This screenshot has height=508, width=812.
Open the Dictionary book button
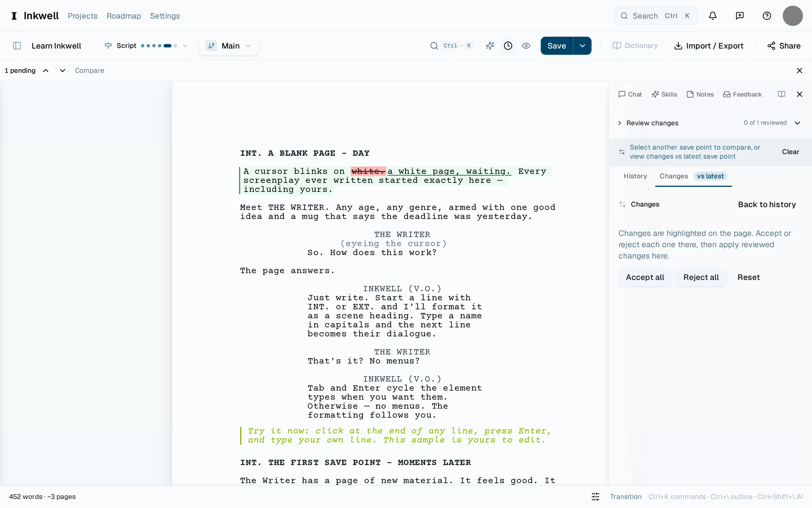[x=635, y=46]
